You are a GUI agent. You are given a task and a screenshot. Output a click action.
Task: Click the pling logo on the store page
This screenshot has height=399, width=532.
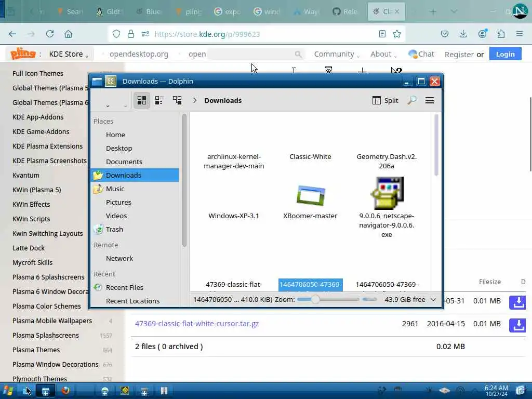point(23,54)
